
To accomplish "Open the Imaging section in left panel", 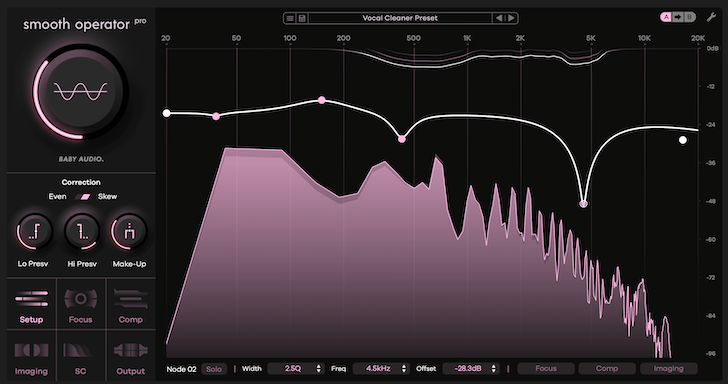I will tap(31, 357).
